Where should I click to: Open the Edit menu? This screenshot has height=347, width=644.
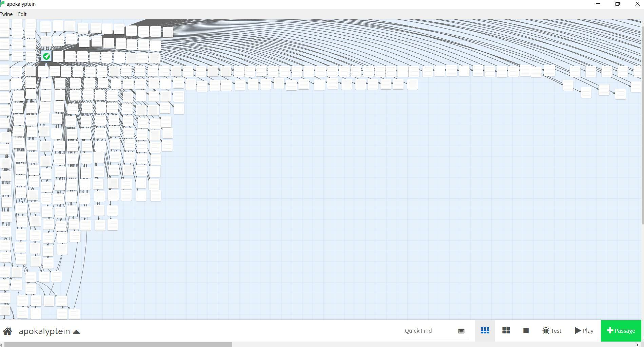[x=22, y=14]
